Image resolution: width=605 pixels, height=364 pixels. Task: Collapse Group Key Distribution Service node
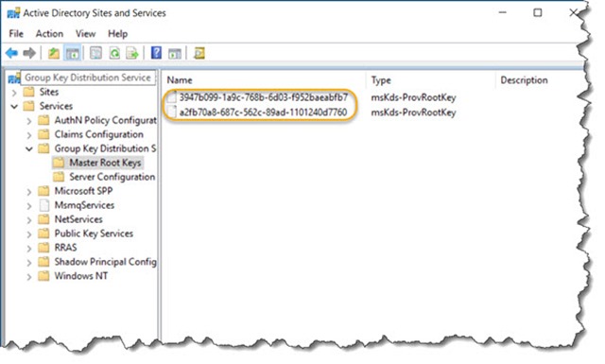point(29,149)
